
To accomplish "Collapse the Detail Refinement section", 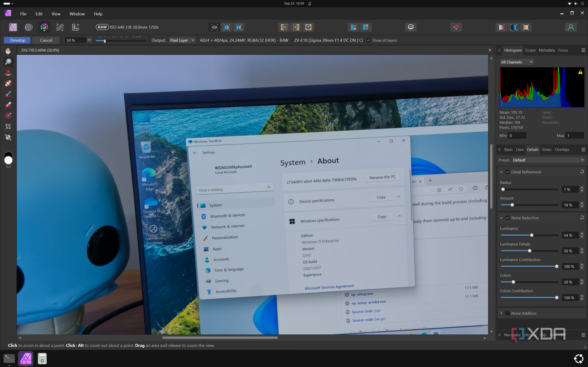I will [x=501, y=172].
